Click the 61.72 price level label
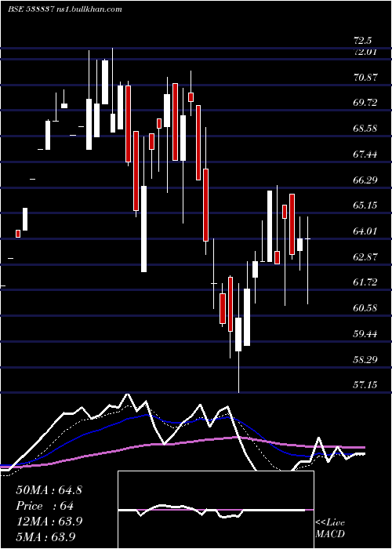The height and width of the screenshot is (549, 392). tap(366, 282)
